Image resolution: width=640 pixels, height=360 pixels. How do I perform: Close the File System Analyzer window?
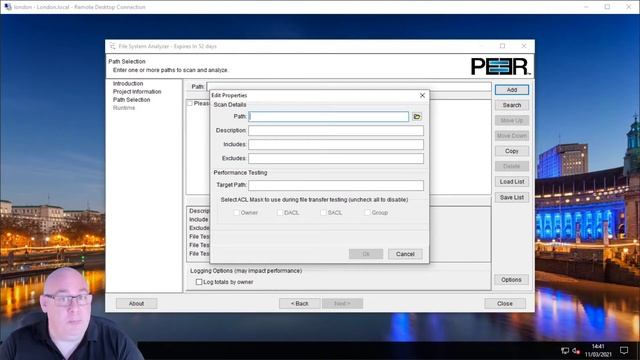(x=524, y=46)
